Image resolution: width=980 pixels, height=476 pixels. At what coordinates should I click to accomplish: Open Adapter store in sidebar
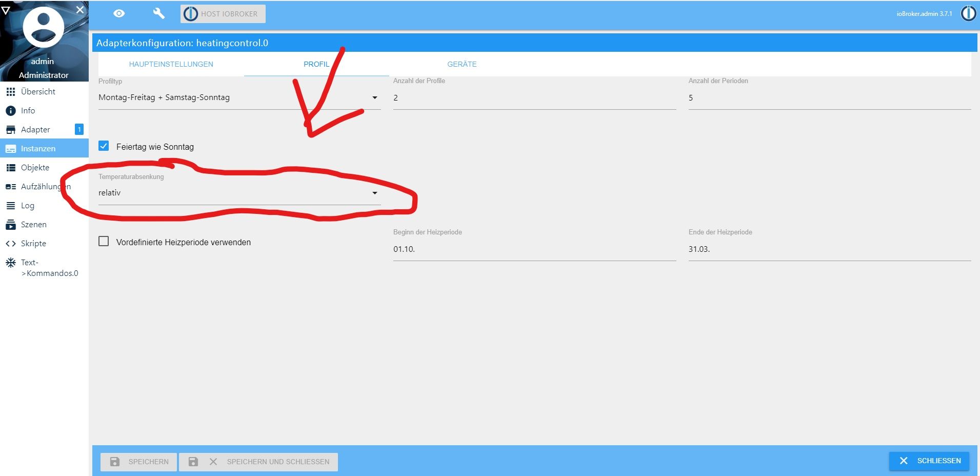[35, 130]
